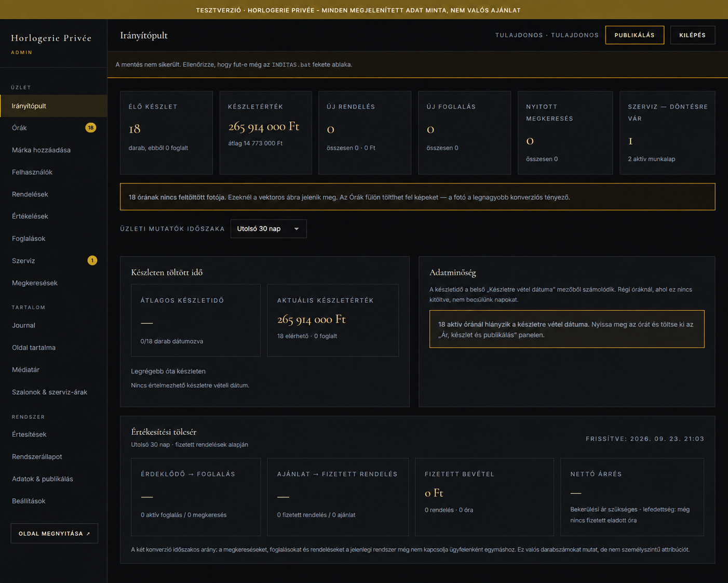Click the Érdeklődő → Foglalás tile
728x583 pixels.
[x=196, y=497]
